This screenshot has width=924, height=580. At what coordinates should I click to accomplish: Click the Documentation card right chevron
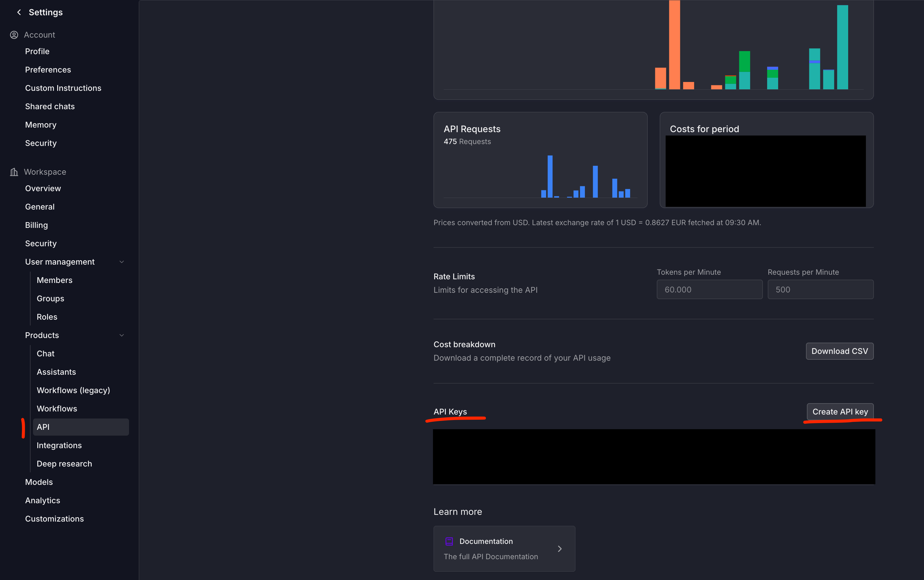tap(560, 549)
